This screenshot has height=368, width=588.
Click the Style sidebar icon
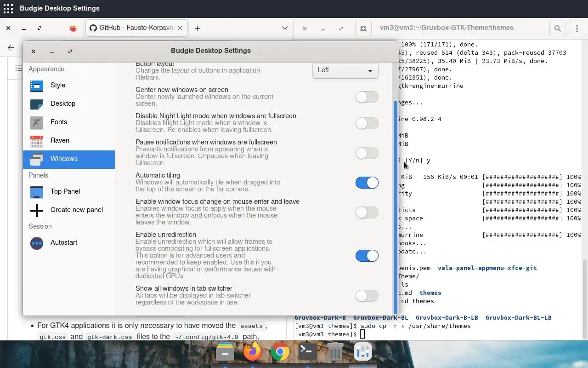[36, 85]
